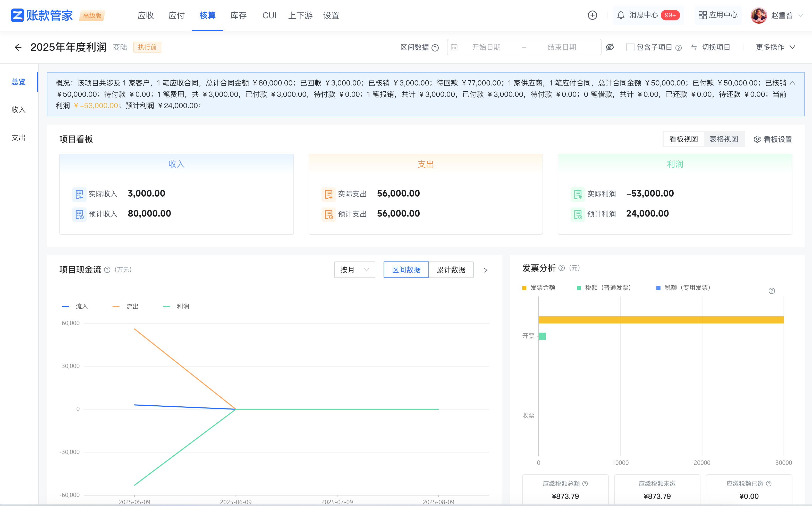812x506 pixels.
Task: Click the 开始日期 input field
Action: 486,47
